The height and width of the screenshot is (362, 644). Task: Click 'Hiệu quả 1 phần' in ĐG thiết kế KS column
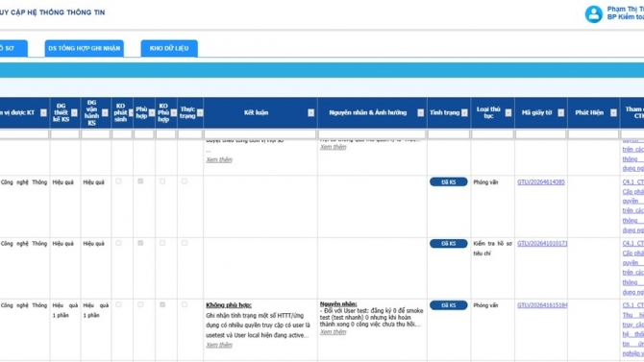[x=65, y=310]
